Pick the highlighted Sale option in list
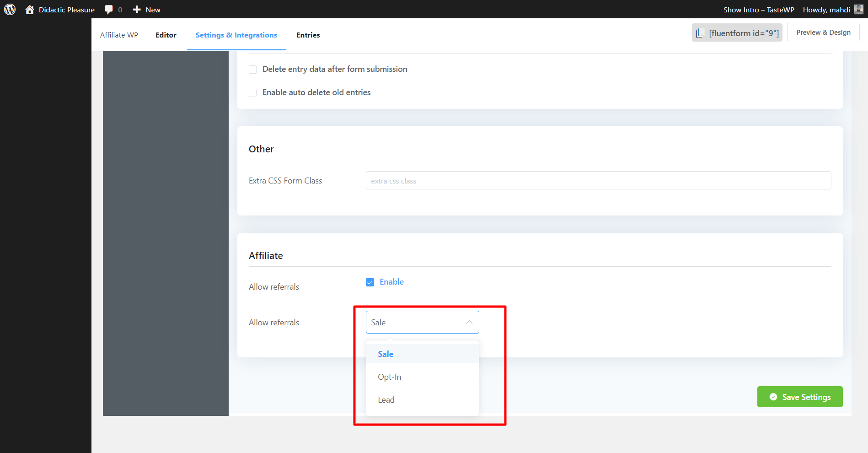Screen dimensions: 868x453 pos(386,354)
